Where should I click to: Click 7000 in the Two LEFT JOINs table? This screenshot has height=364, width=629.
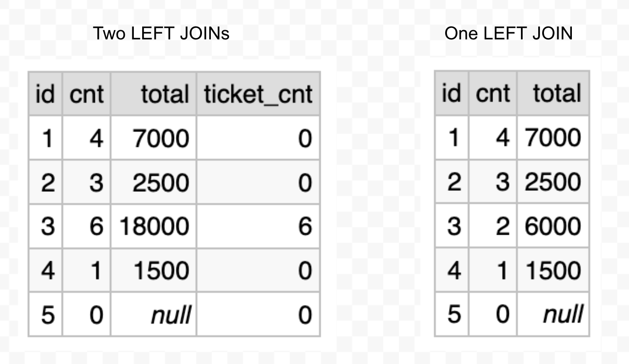[x=160, y=138]
